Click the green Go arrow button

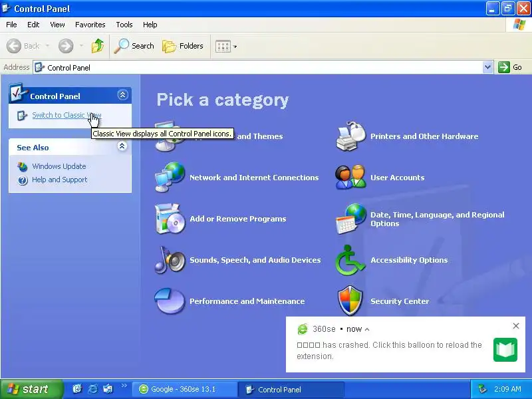click(x=504, y=67)
